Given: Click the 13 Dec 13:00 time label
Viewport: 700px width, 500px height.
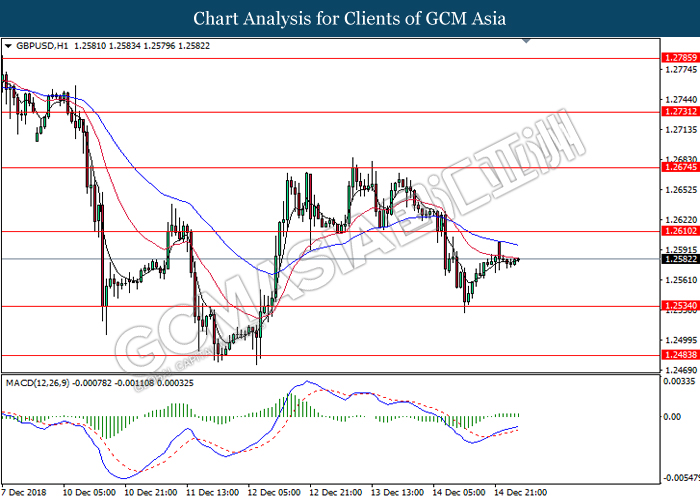Looking at the screenshot, I should 397,492.
